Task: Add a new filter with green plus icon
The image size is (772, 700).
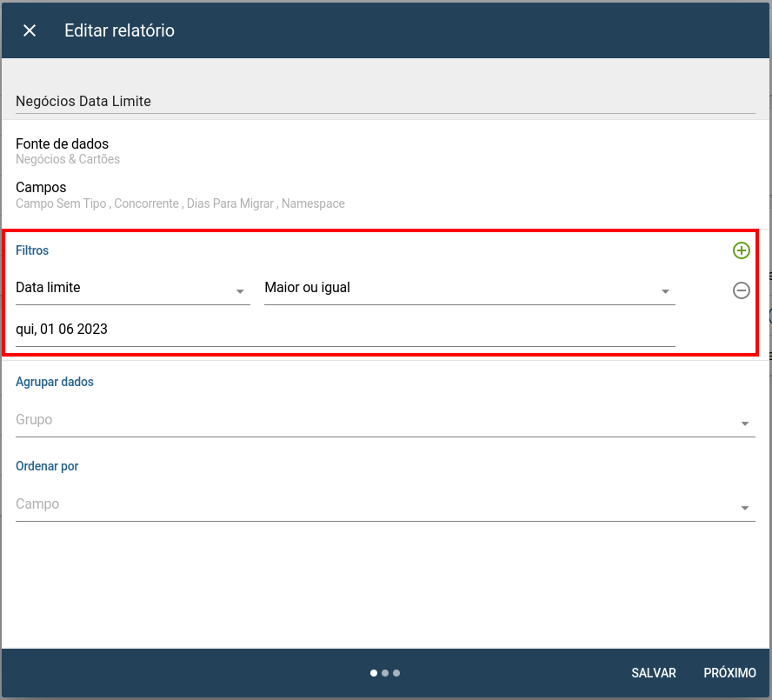Action: click(741, 250)
